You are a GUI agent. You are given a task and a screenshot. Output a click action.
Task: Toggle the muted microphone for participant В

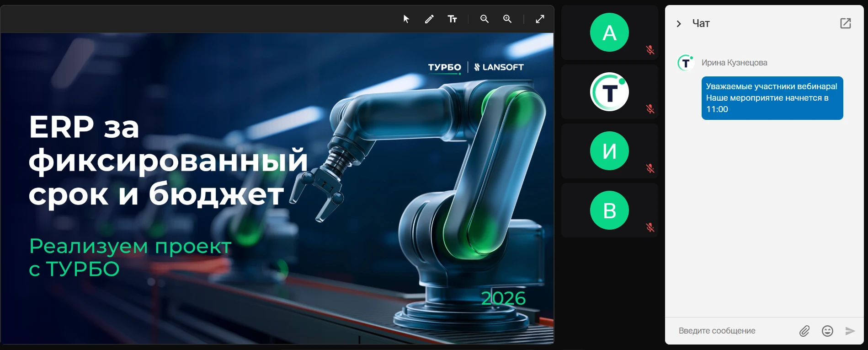pyautogui.click(x=650, y=227)
